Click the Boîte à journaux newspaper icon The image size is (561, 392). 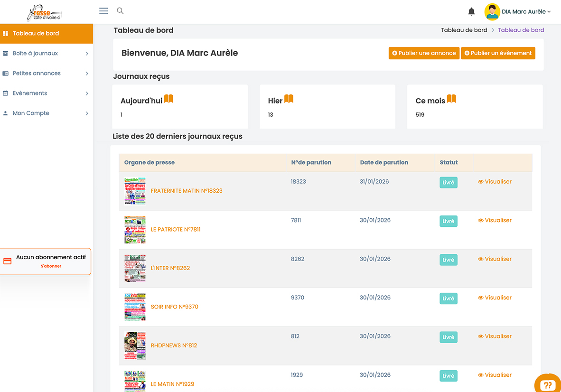point(7,53)
